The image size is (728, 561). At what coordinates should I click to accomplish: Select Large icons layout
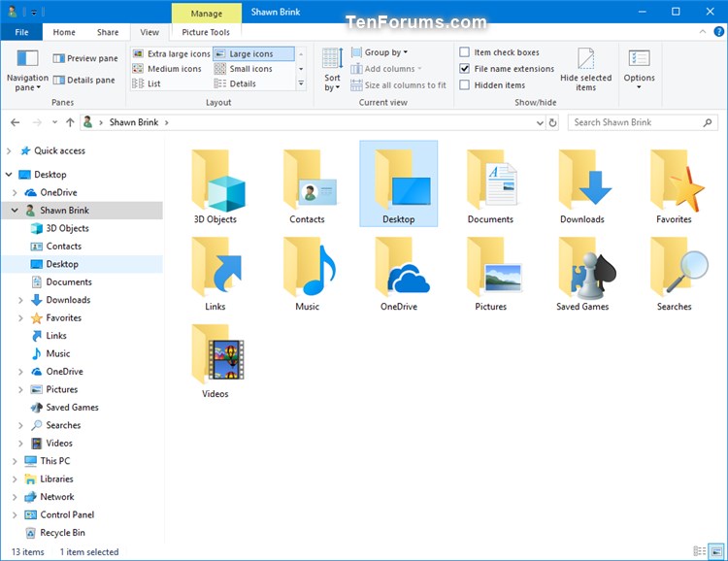(x=253, y=54)
